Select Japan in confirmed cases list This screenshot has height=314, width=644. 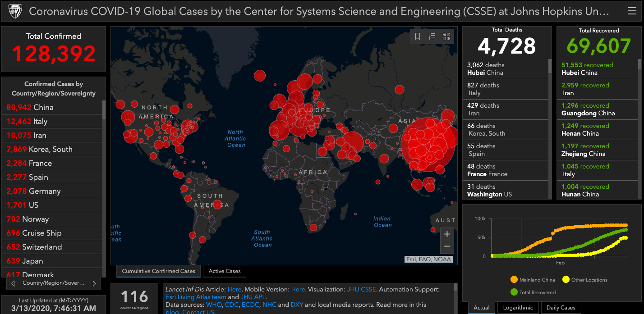52,261
